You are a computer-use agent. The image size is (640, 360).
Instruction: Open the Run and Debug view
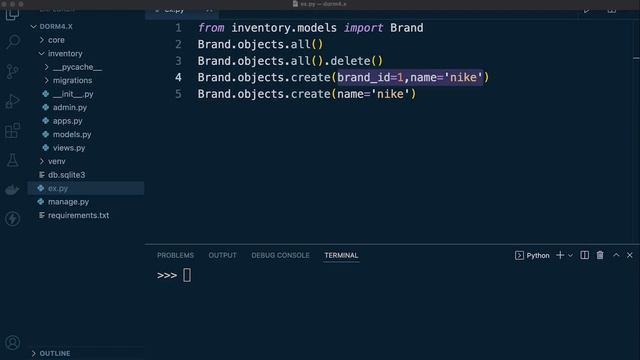[13, 101]
